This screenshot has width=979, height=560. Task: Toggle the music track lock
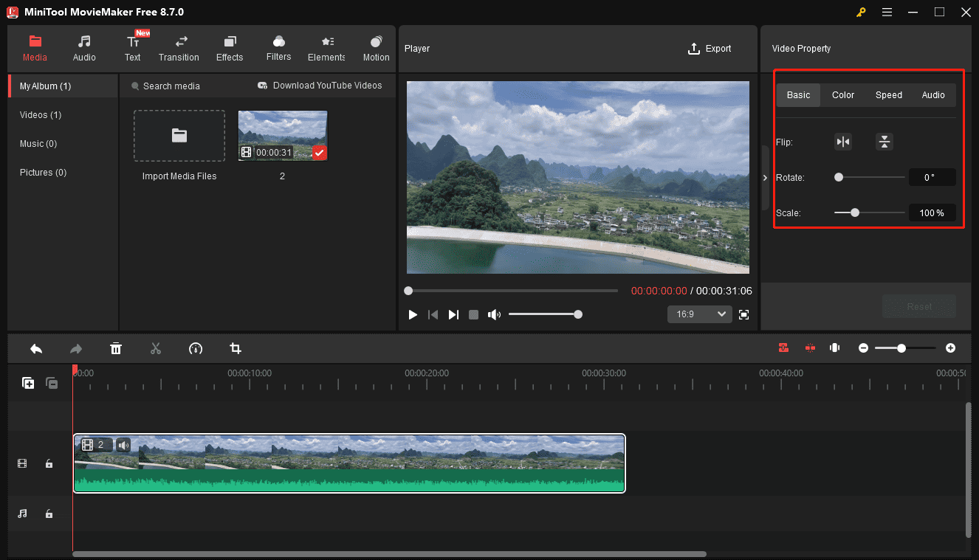(x=49, y=514)
